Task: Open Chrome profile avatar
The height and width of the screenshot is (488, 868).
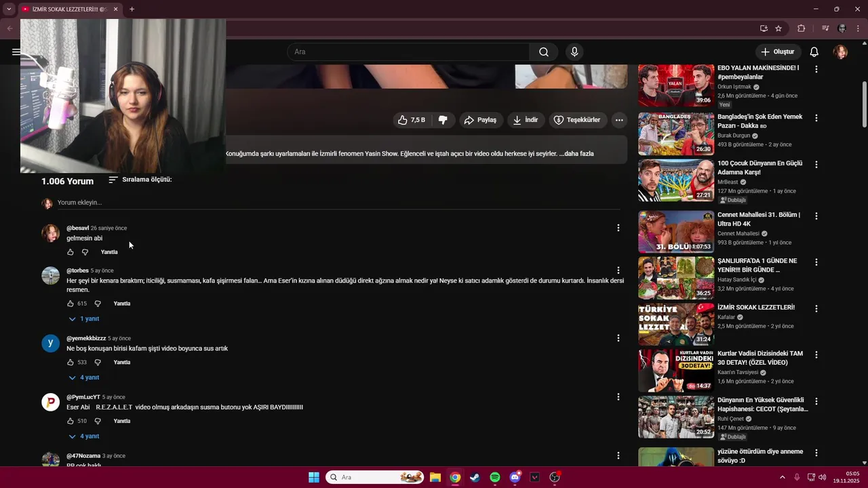Action: pos(842,28)
